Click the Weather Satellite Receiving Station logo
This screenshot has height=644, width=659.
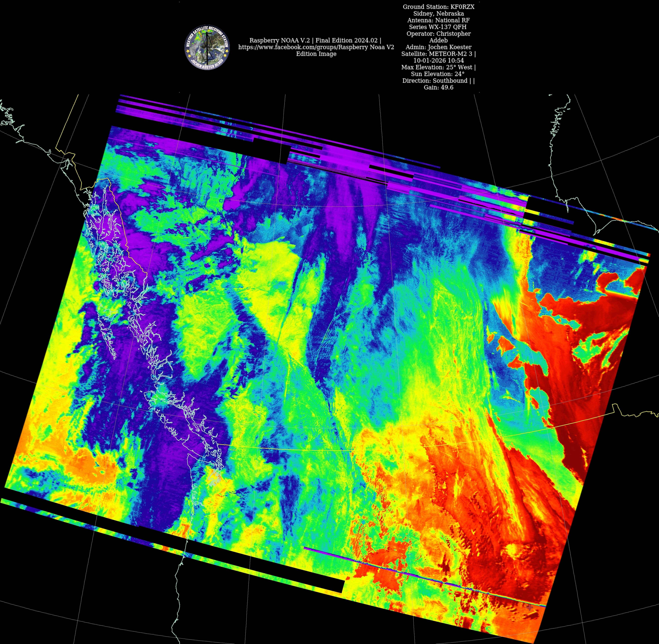(207, 47)
